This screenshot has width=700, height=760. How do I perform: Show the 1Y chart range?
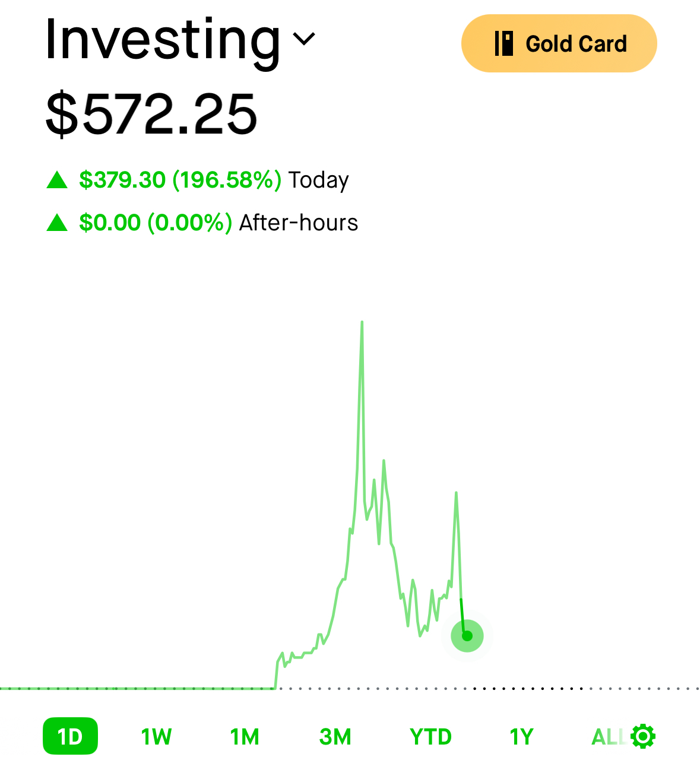522,737
